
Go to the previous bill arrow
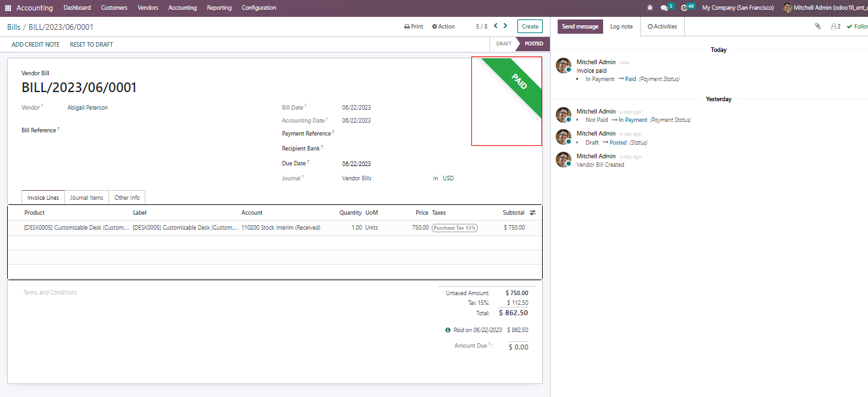click(495, 26)
